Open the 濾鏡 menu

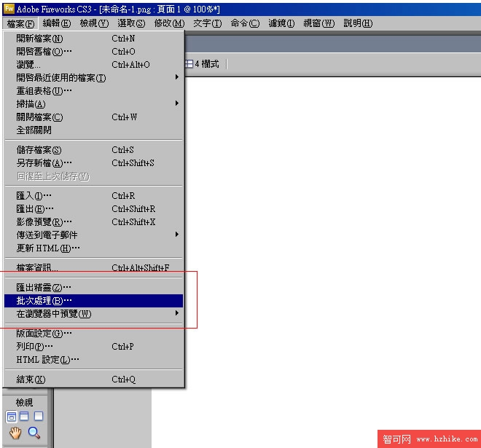[281, 23]
